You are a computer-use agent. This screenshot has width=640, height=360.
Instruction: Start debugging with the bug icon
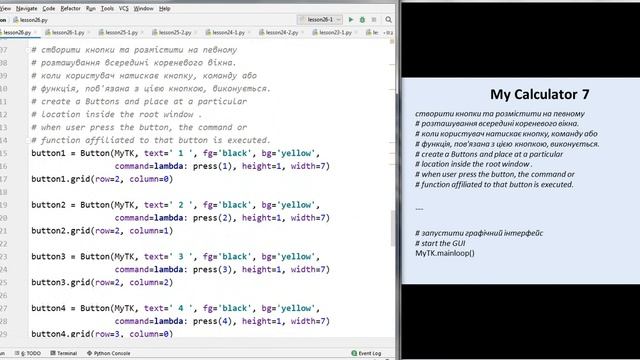coord(362,20)
